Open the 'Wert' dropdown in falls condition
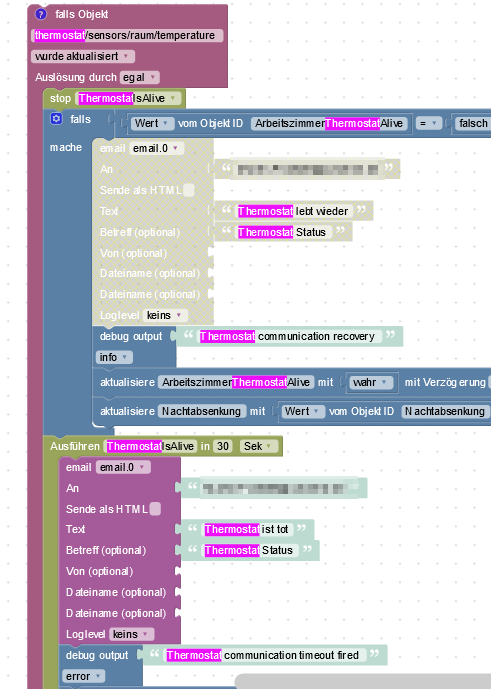This screenshot has width=491, height=689. coord(152,123)
